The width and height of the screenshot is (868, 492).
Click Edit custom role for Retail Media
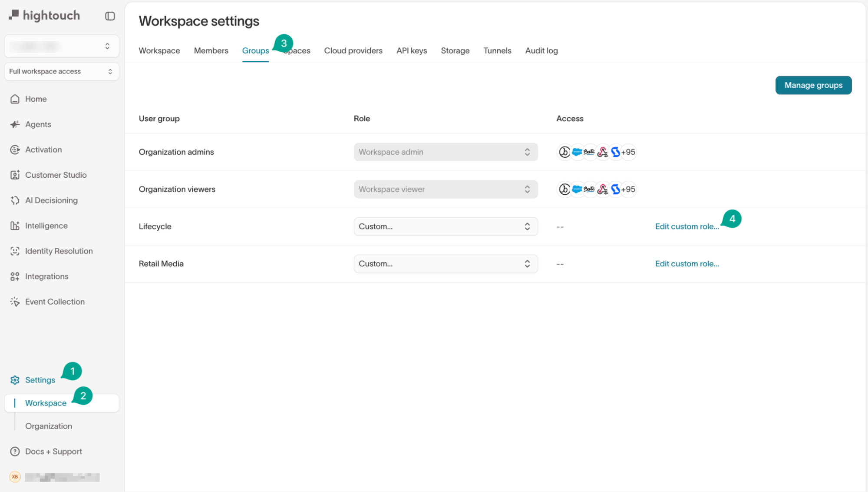pyautogui.click(x=686, y=264)
